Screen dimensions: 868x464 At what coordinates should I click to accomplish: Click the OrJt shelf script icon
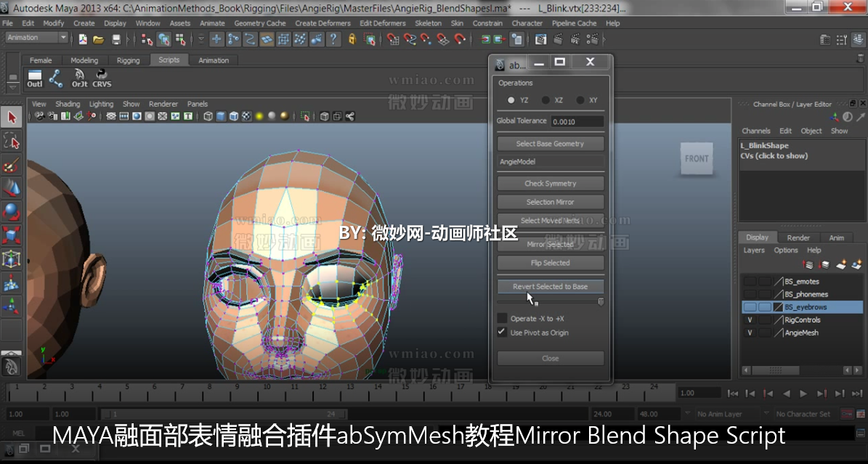click(80, 78)
